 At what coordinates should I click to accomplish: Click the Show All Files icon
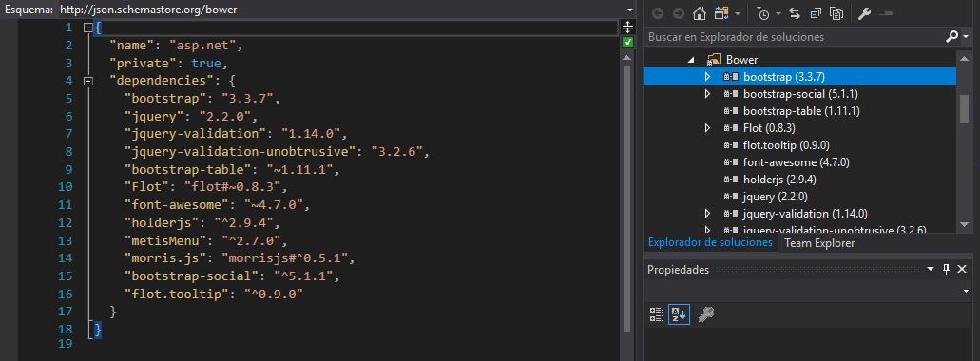837,13
